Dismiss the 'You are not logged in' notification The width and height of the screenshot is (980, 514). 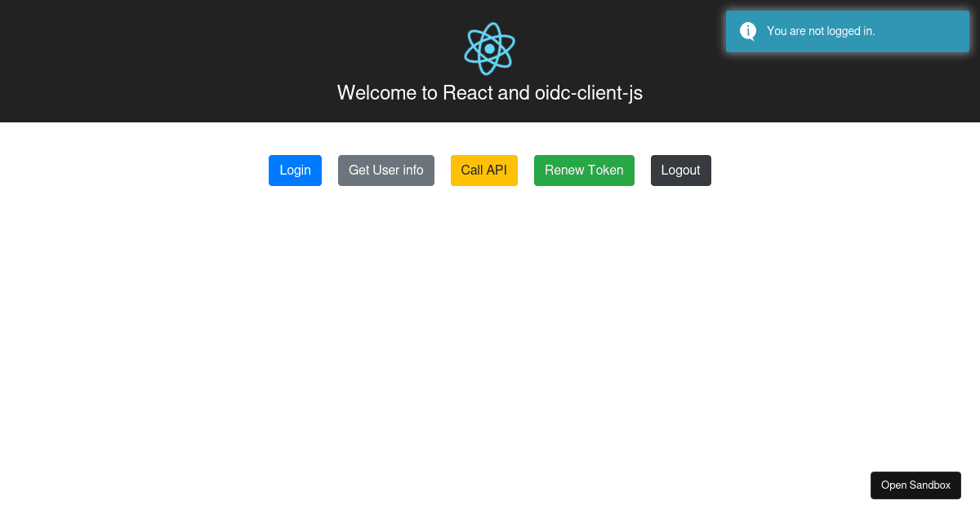click(x=847, y=31)
